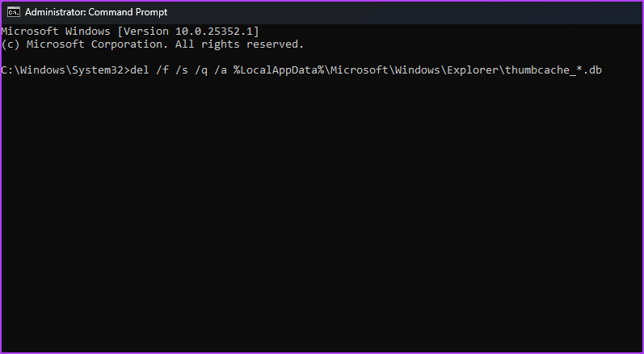The image size is (644, 354).
Task: Click the 'Microsoft Windows' text on first line
Action: point(56,32)
